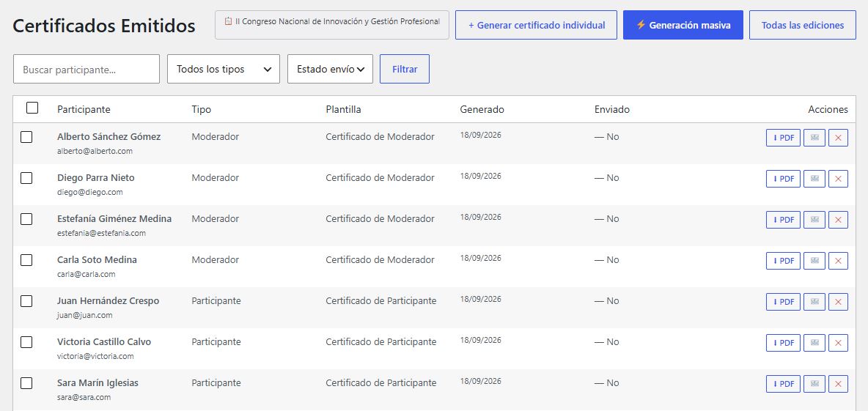The width and height of the screenshot is (868, 411).
Task: Click Certificado de Moderador in Alberto's row
Action: coord(380,136)
